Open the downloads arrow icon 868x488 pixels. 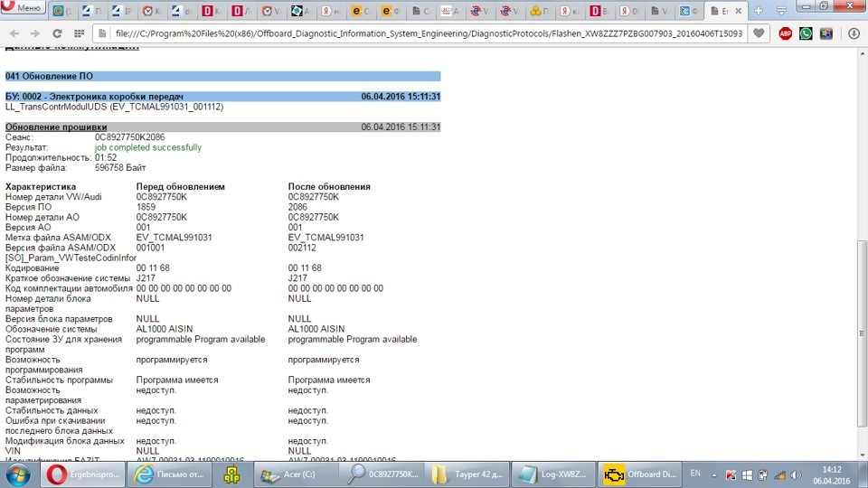(854, 33)
